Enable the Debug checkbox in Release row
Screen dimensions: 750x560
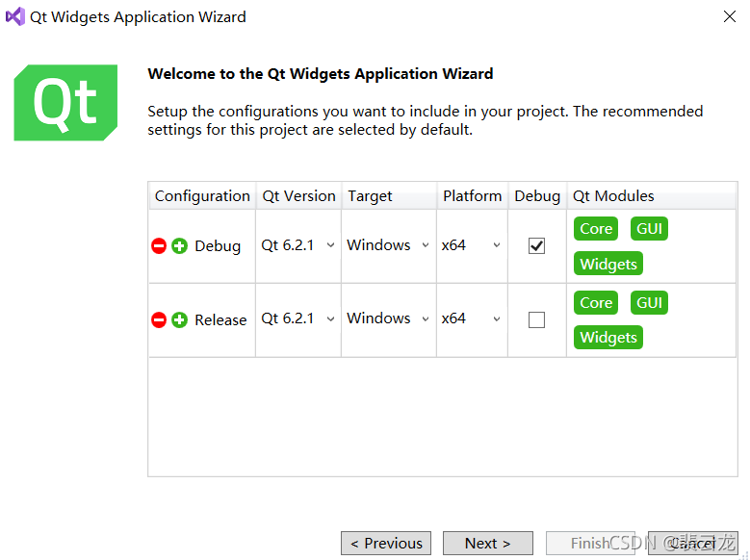pyautogui.click(x=536, y=319)
